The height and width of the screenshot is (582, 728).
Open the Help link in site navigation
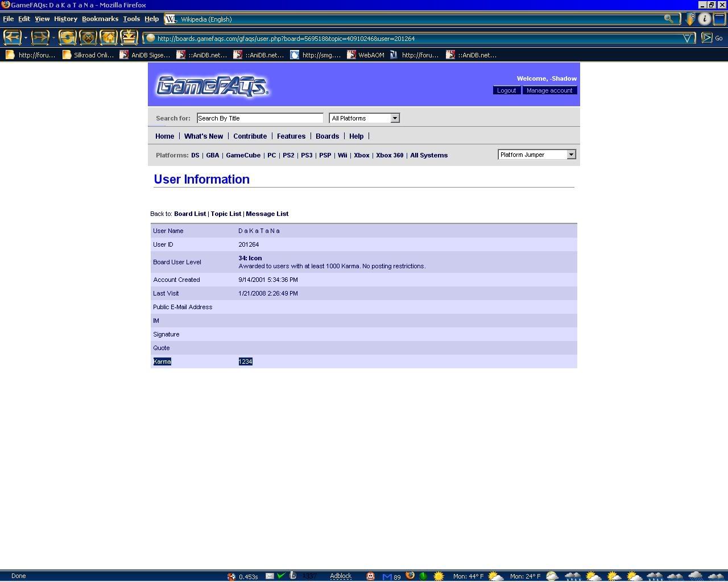(357, 136)
